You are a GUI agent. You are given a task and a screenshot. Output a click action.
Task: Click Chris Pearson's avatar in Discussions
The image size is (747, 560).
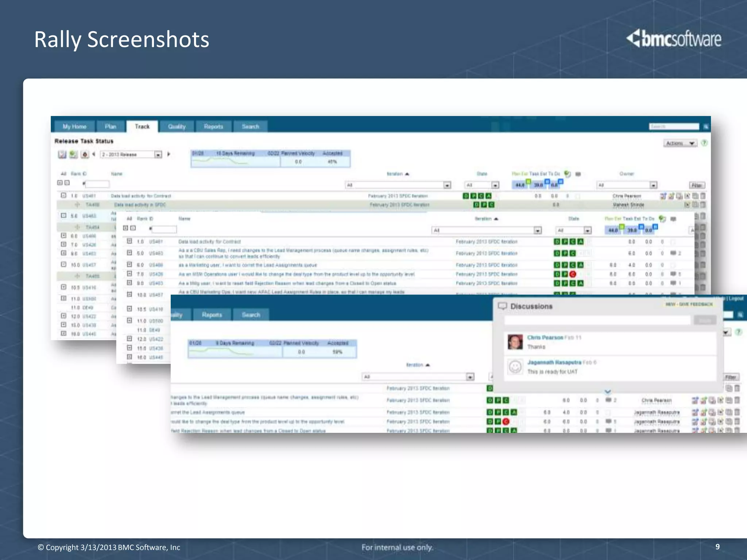click(x=515, y=342)
